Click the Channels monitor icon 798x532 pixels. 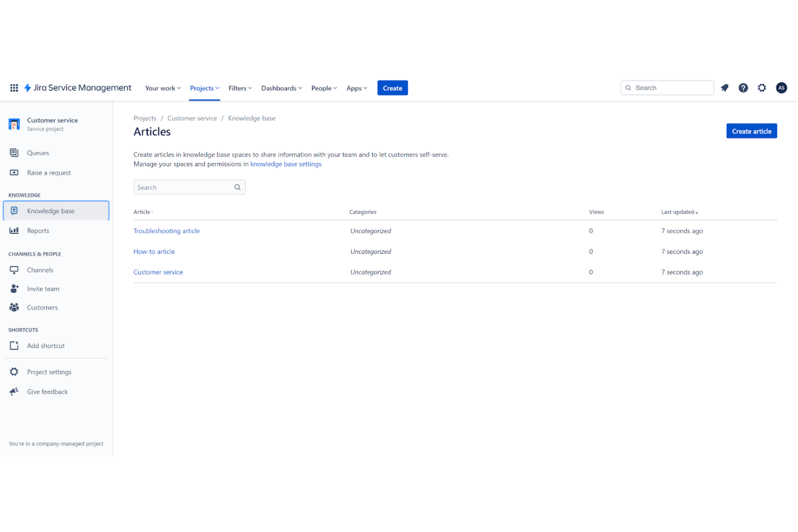[x=14, y=270]
